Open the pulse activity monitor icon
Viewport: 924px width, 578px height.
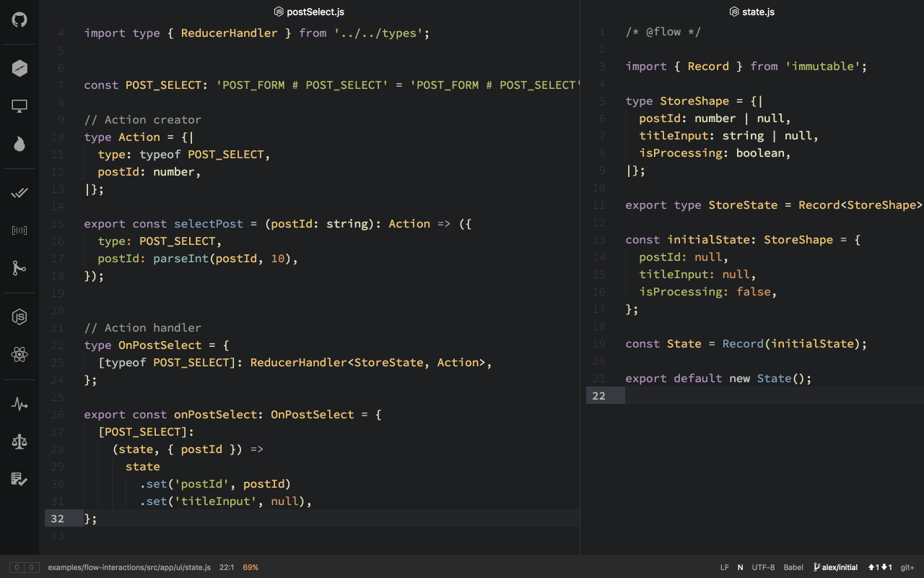19,404
